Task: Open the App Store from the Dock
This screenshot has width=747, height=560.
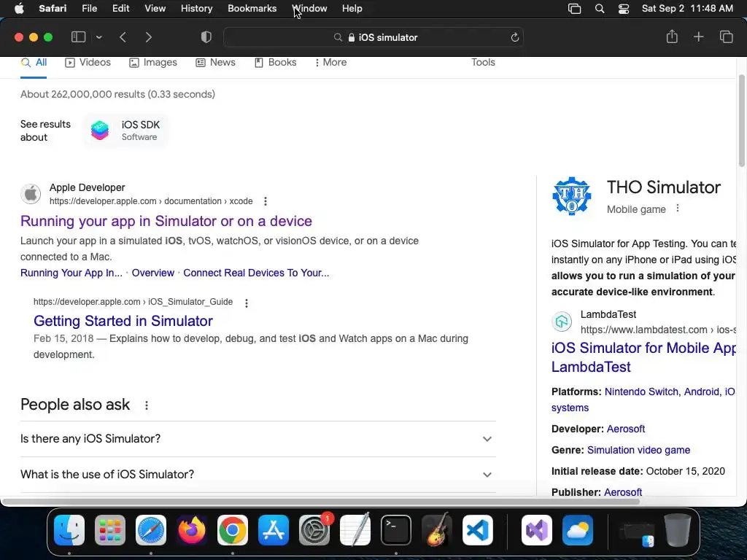Action: tap(274, 530)
